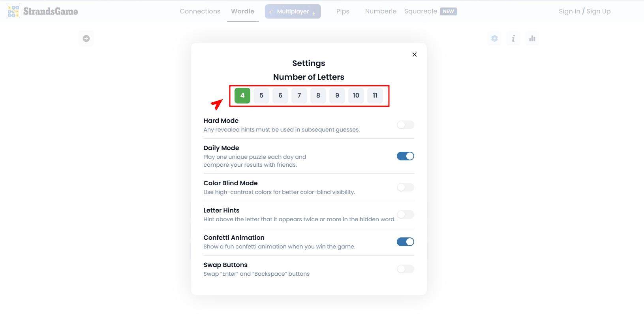Click the plus circle new game icon
Screen dimensions: 644x318
pos(86,38)
